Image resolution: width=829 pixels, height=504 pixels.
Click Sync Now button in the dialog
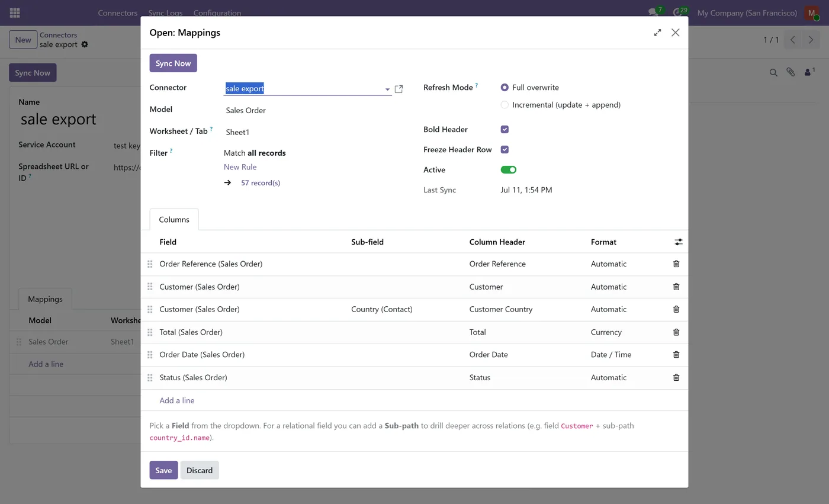173,63
